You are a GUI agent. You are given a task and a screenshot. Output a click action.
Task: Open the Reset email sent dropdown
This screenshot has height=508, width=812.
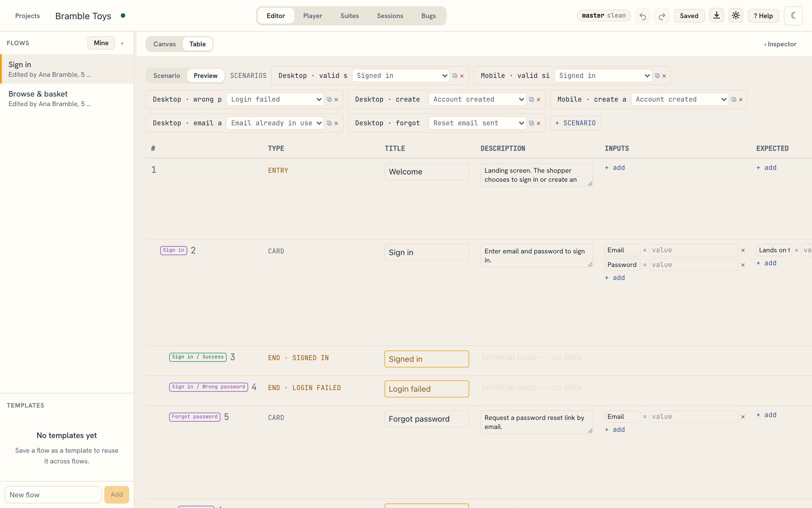477,123
